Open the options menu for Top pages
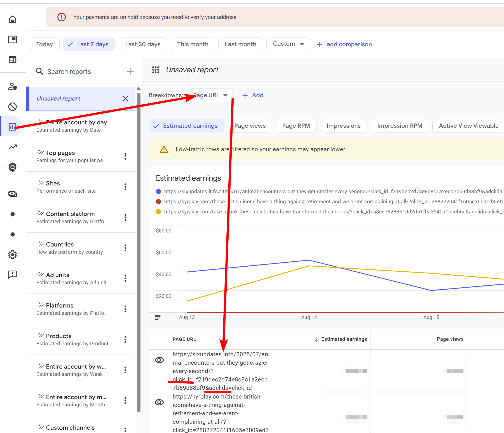 tap(125, 156)
